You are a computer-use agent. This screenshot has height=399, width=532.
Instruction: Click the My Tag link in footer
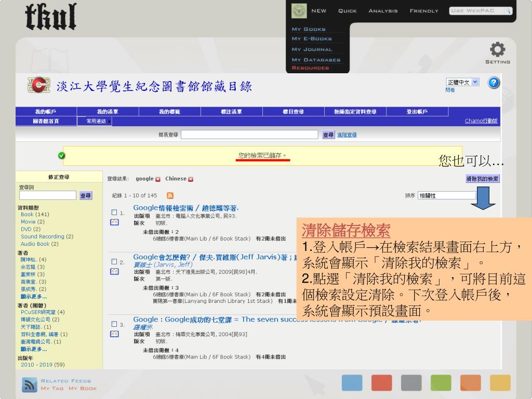[52, 389]
